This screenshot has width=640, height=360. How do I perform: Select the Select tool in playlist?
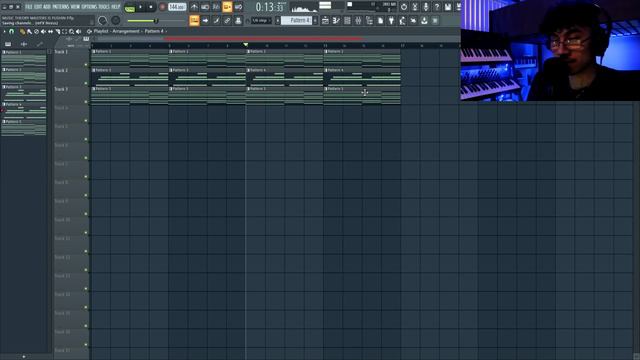click(64, 31)
